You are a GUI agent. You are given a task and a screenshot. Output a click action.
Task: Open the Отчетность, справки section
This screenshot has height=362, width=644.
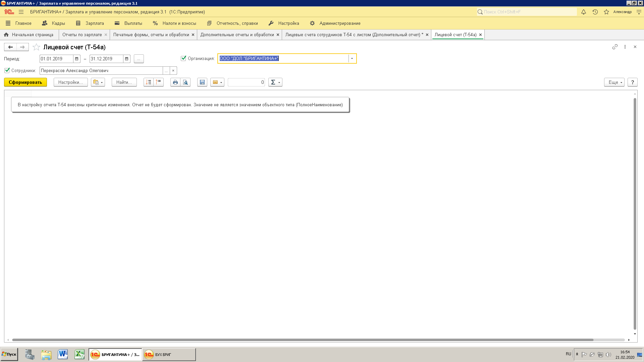(232, 23)
